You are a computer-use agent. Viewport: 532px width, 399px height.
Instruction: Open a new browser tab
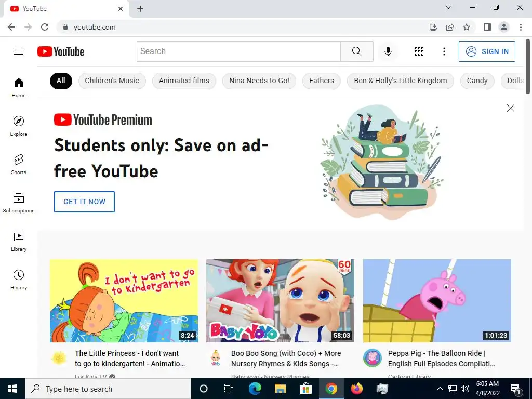(140, 9)
